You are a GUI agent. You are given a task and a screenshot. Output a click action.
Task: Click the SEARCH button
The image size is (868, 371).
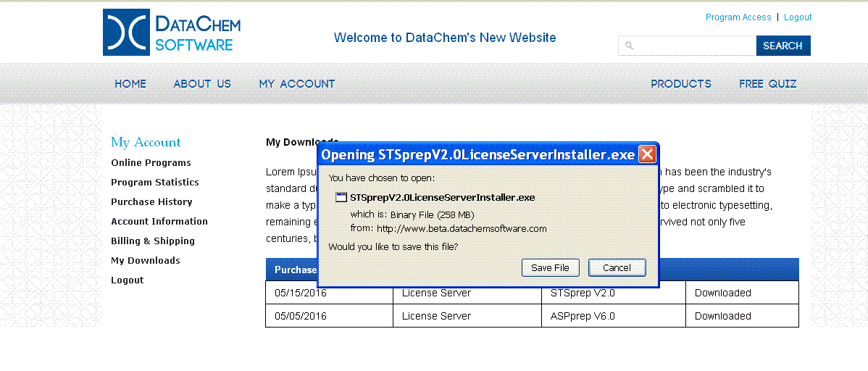[x=783, y=46]
